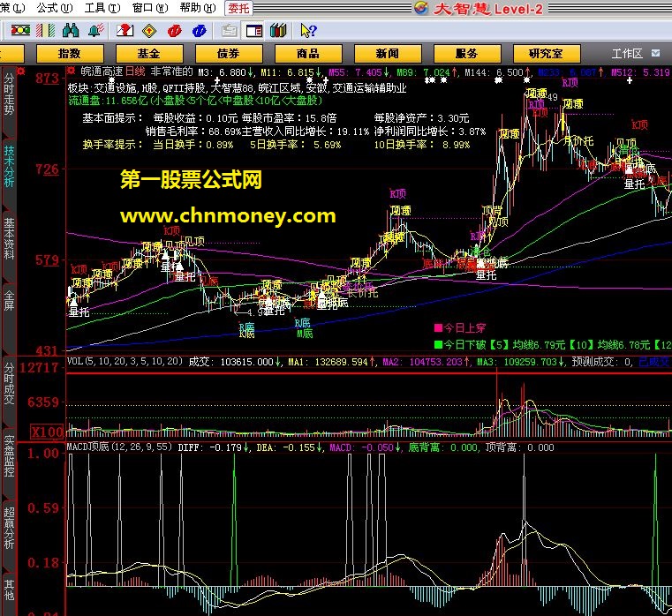Image resolution: width=672 pixels, height=616 pixels.
Task: Open the 窗口 menu
Action: tap(150, 8)
